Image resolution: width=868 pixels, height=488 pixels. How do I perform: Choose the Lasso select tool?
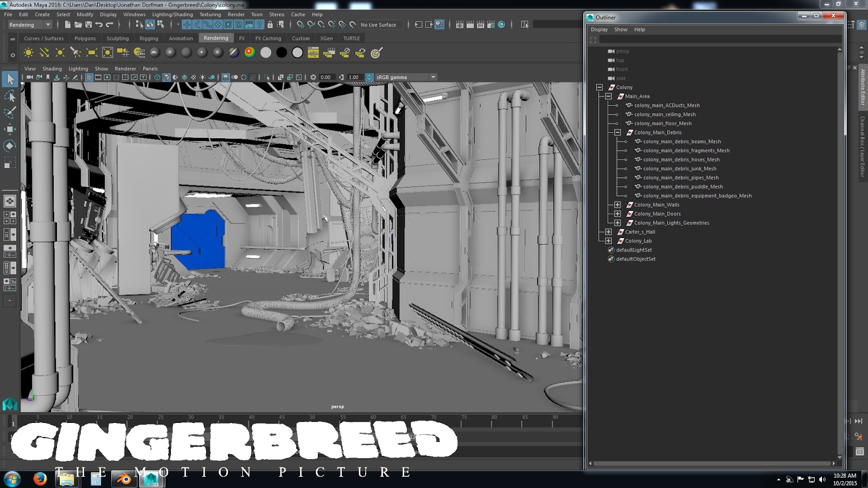pyautogui.click(x=10, y=97)
